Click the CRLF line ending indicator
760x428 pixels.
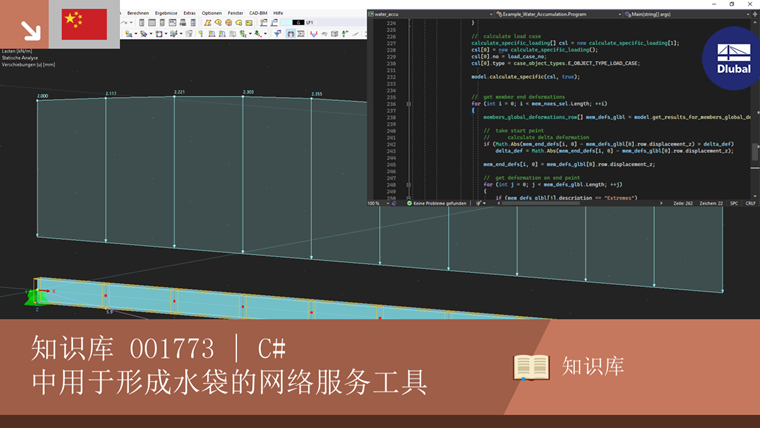tap(750, 203)
